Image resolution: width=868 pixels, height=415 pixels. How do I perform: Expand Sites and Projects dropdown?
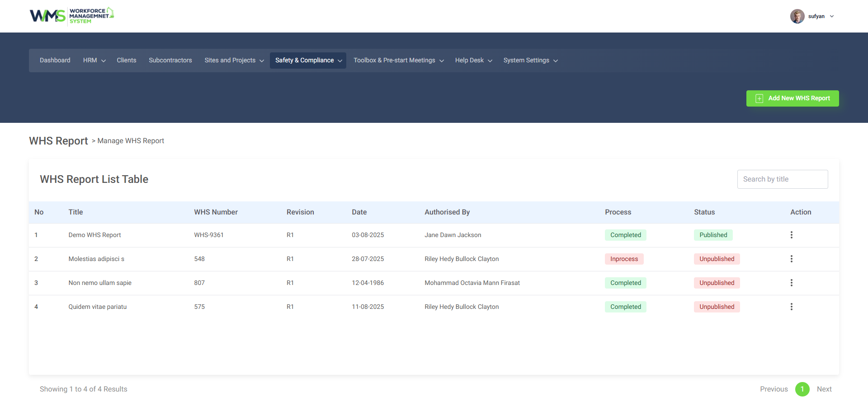(x=234, y=61)
